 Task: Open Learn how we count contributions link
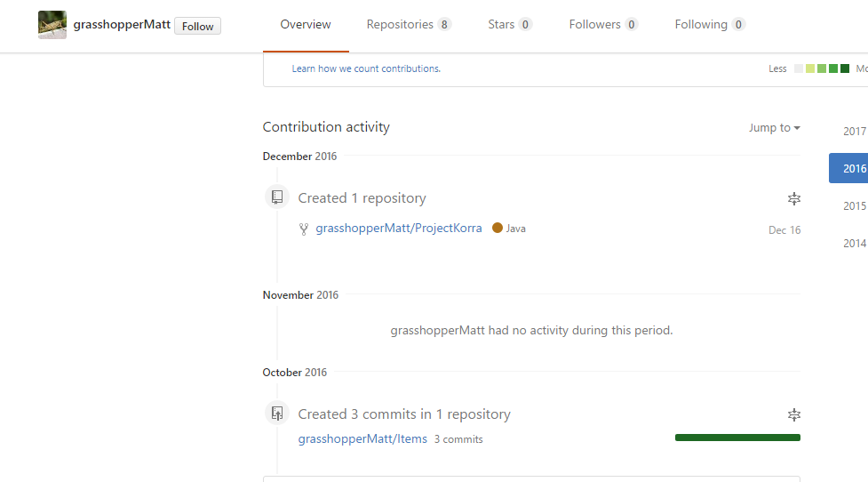tap(366, 68)
